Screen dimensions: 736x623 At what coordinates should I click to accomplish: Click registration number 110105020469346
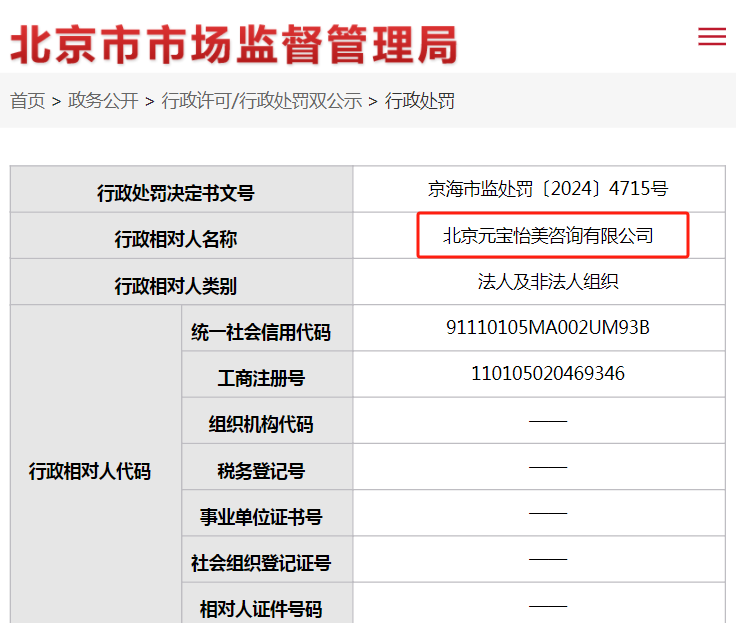pyautogui.click(x=548, y=374)
